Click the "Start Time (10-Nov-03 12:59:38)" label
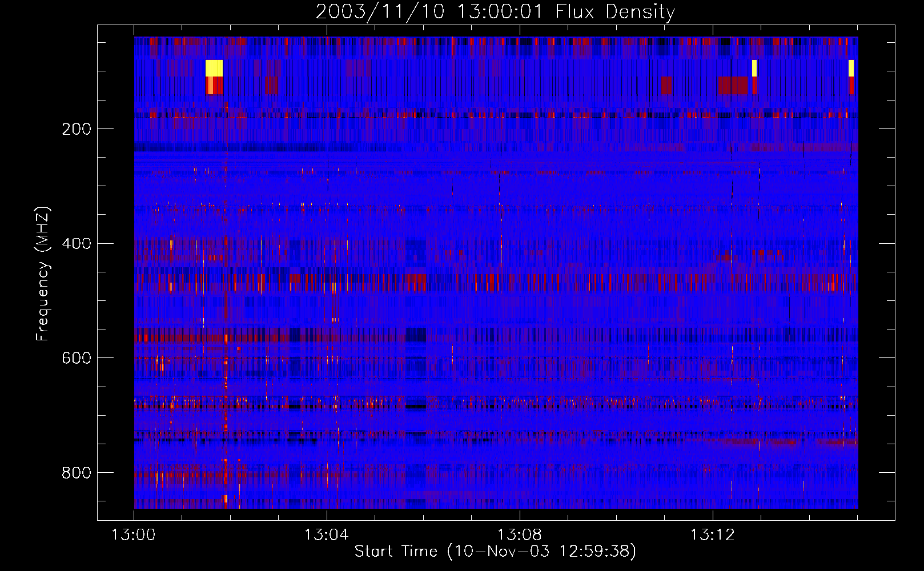This screenshot has width=924, height=571. (x=495, y=552)
